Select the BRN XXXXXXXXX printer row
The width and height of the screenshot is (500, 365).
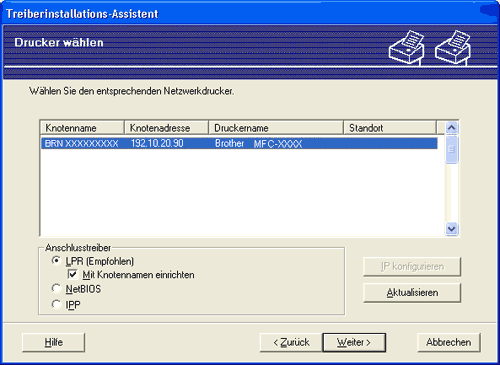[x=239, y=144]
